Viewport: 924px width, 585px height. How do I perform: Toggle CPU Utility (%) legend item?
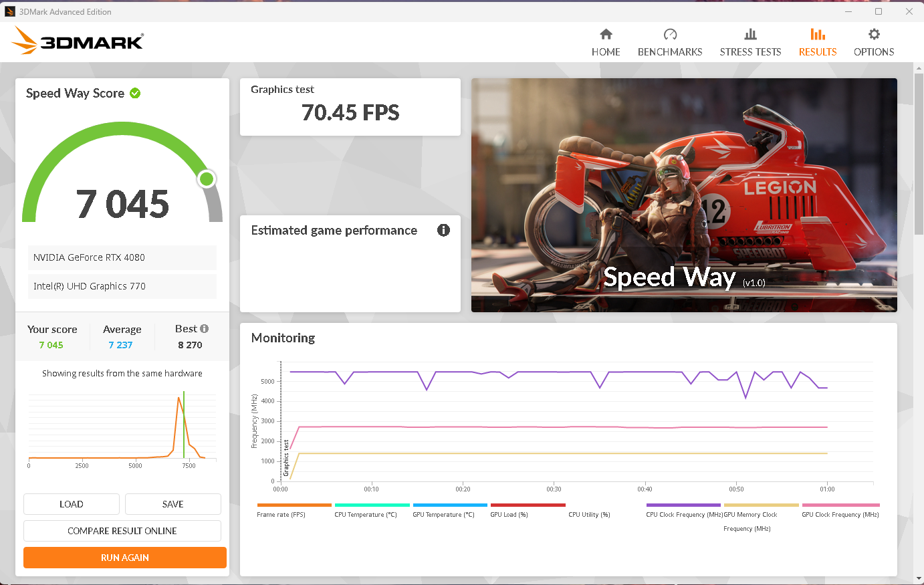click(x=589, y=514)
